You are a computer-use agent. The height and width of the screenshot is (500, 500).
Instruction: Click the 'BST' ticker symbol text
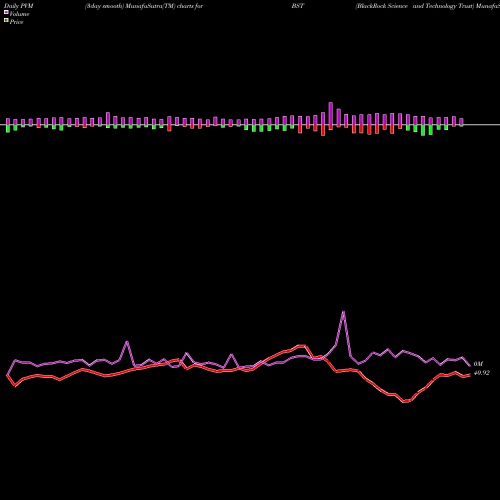[x=298, y=6]
